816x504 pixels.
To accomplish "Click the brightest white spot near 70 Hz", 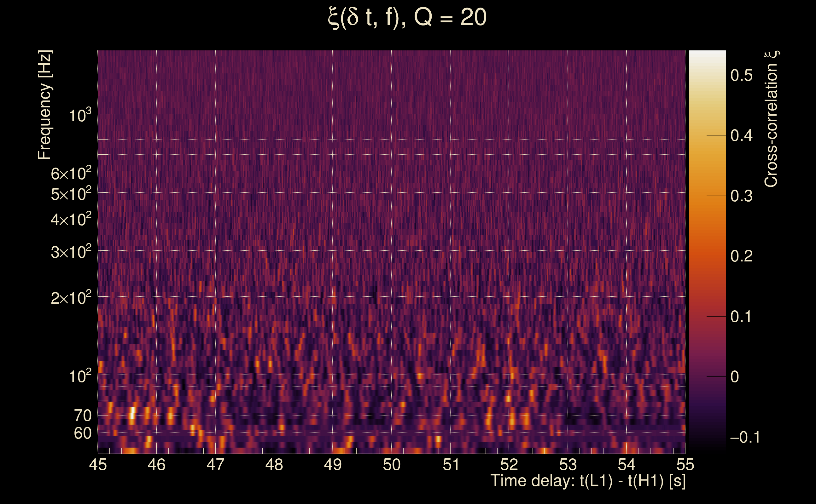I will click(132, 413).
